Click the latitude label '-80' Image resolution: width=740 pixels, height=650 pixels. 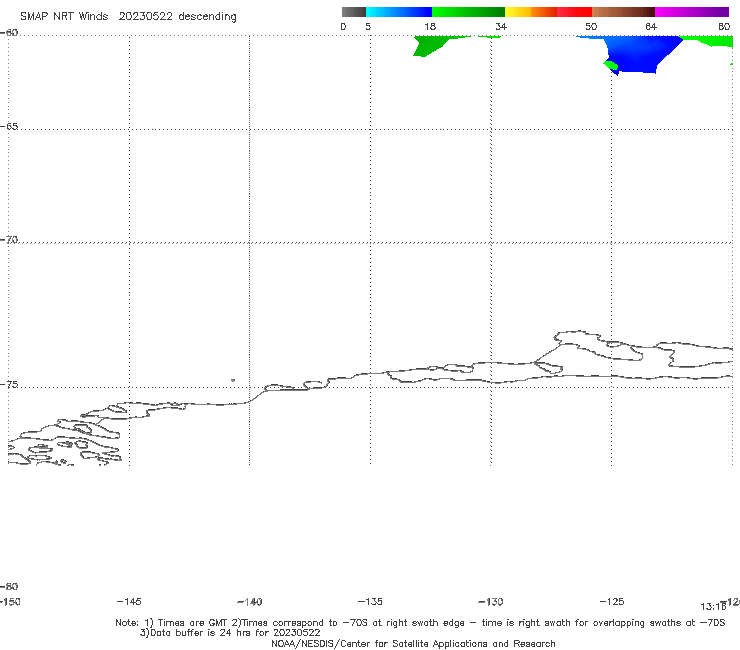click(9, 587)
